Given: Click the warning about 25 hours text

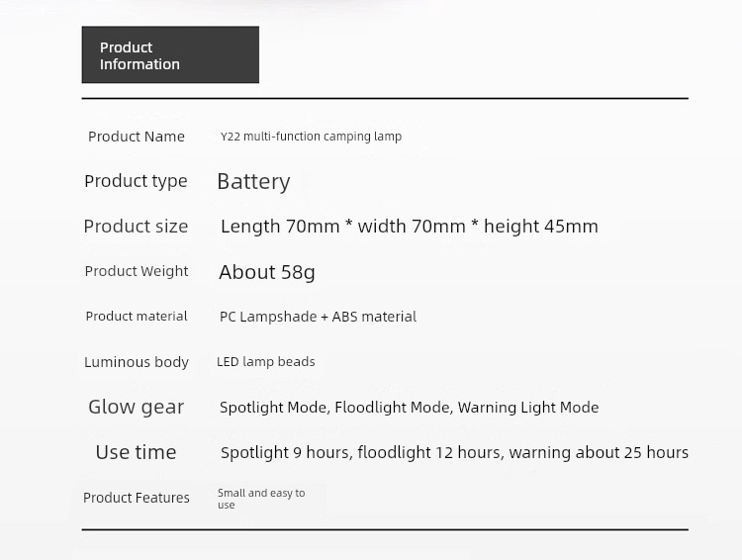Looking at the screenshot, I should 599,452.
